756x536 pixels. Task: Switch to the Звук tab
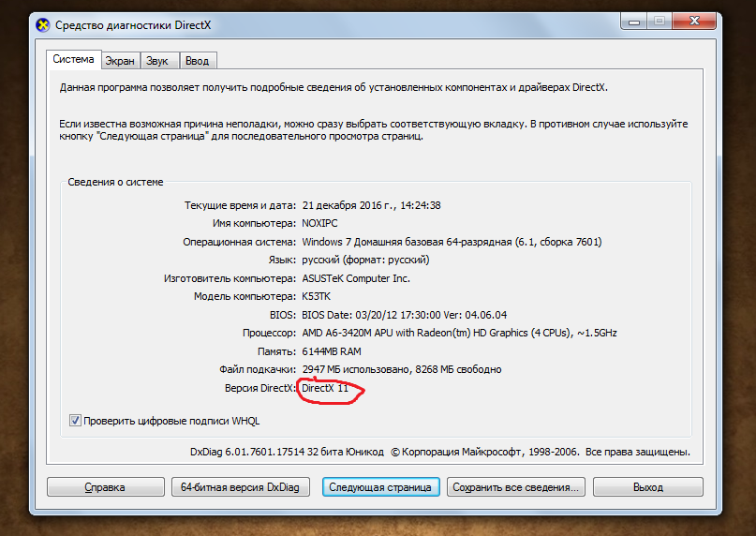(x=157, y=61)
